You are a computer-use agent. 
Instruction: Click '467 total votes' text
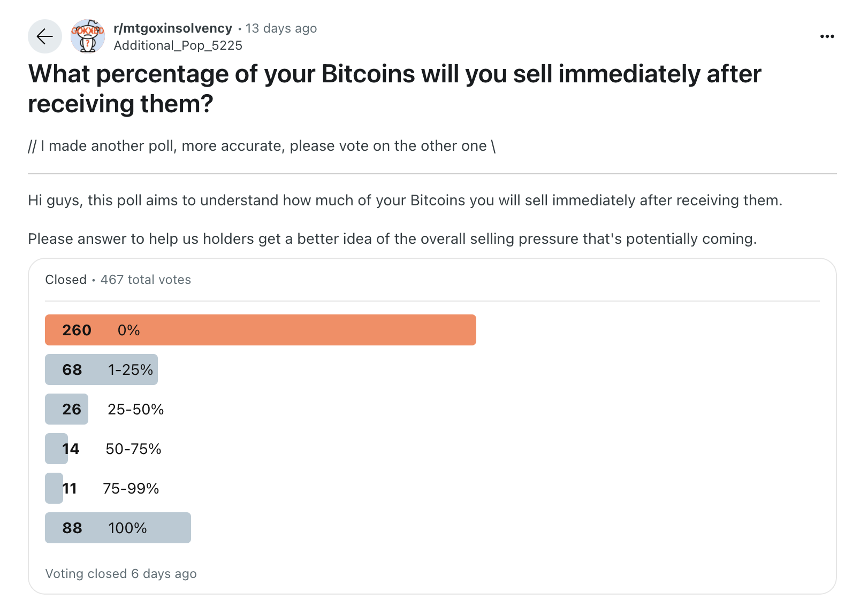(x=146, y=280)
